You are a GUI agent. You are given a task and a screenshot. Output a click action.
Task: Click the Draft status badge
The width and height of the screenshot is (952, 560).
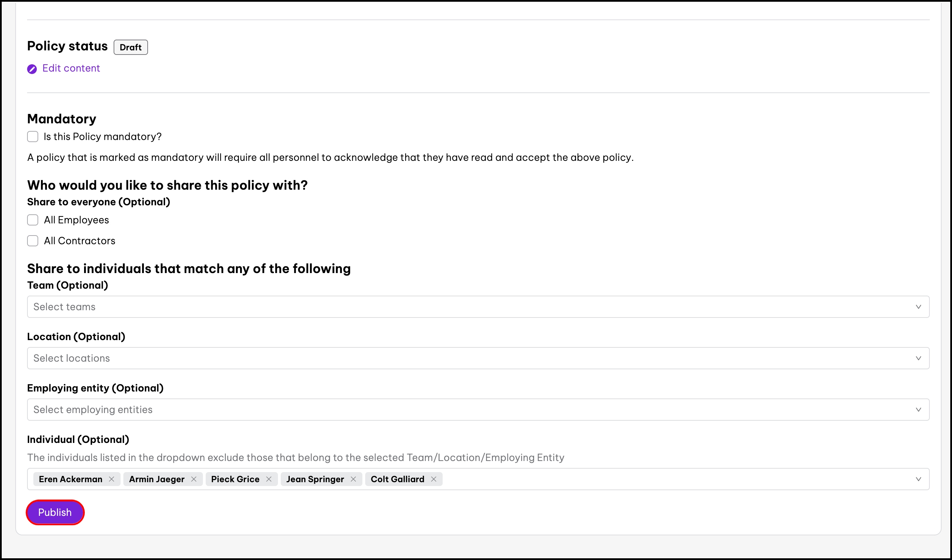131,47
